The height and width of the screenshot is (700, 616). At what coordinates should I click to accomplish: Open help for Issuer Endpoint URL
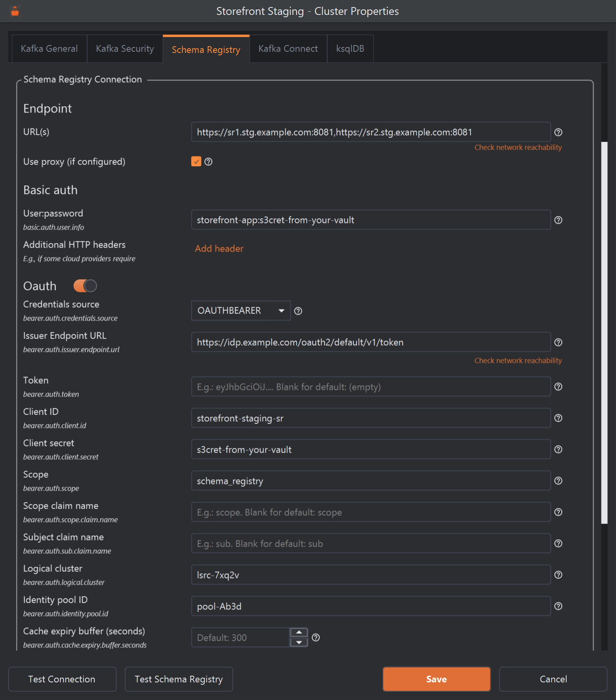click(x=558, y=342)
